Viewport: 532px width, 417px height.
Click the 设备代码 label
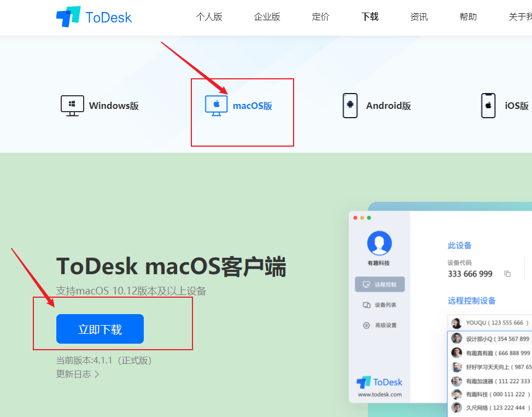tap(459, 263)
